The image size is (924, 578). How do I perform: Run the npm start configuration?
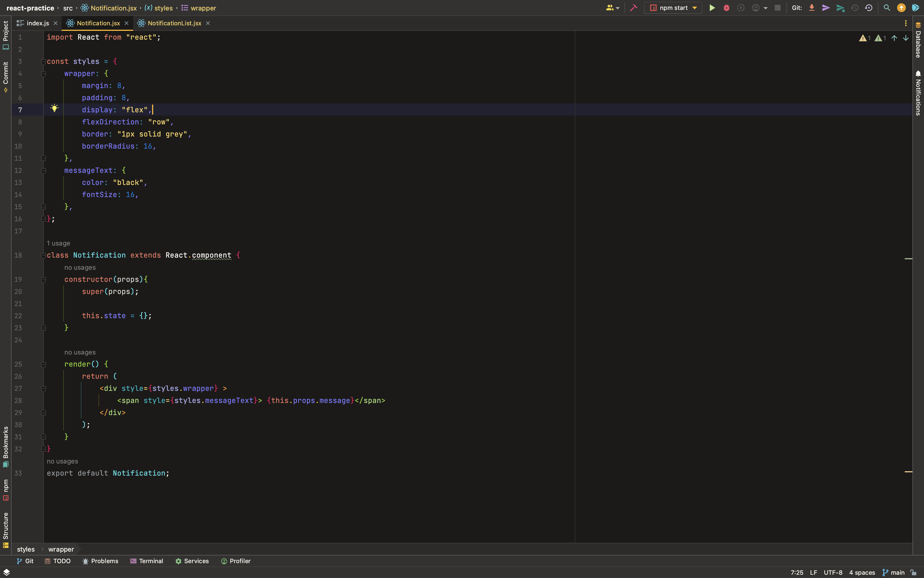click(x=712, y=8)
